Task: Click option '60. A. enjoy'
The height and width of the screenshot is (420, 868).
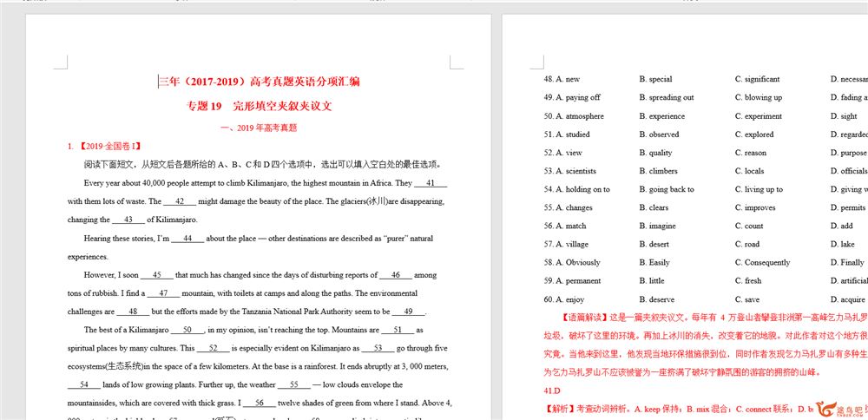Action: [x=563, y=299]
